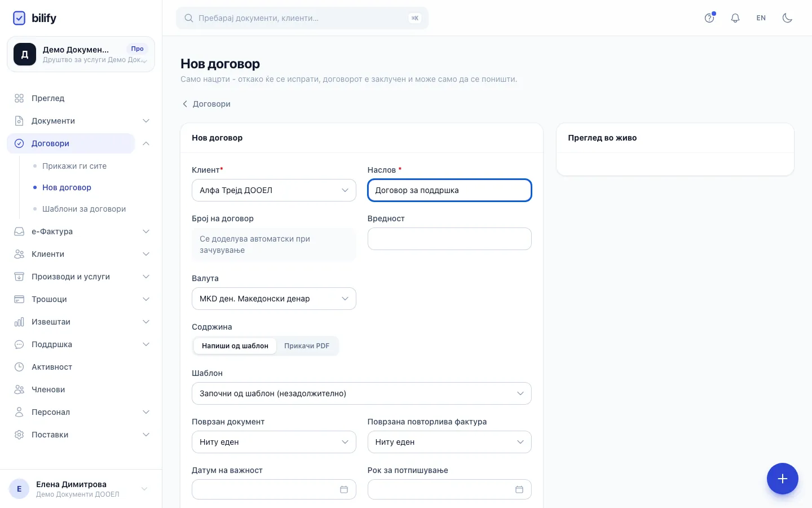Click the Поставки gear icon
This screenshot has width=812, height=508.
tap(19, 435)
